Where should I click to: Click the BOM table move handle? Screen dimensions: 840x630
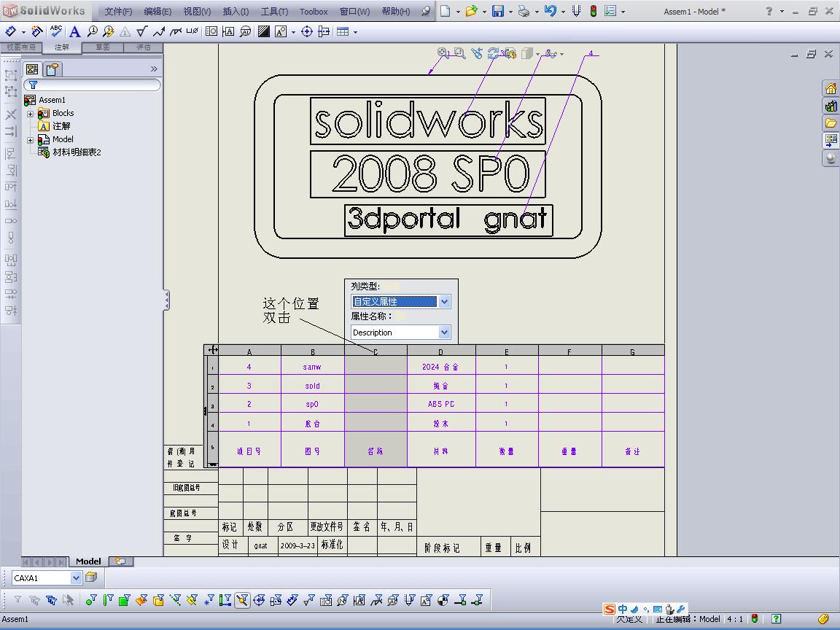click(x=213, y=350)
